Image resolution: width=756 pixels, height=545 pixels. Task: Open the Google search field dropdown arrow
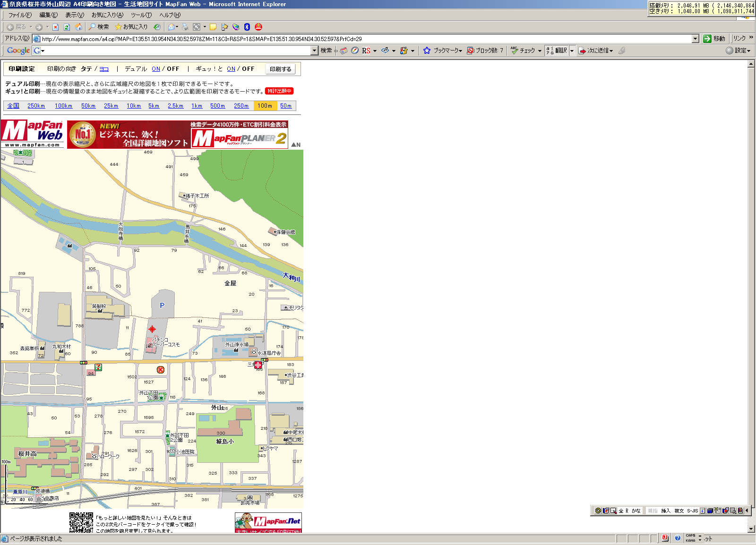(x=314, y=51)
